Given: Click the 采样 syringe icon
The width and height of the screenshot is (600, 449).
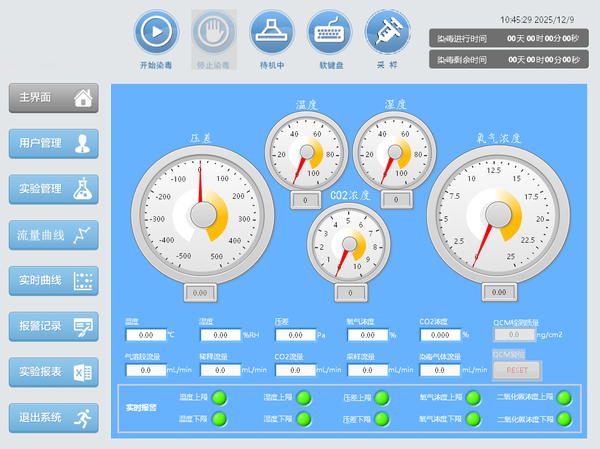Looking at the screenshot, I should pyautogui.click(x=387, y=32).
